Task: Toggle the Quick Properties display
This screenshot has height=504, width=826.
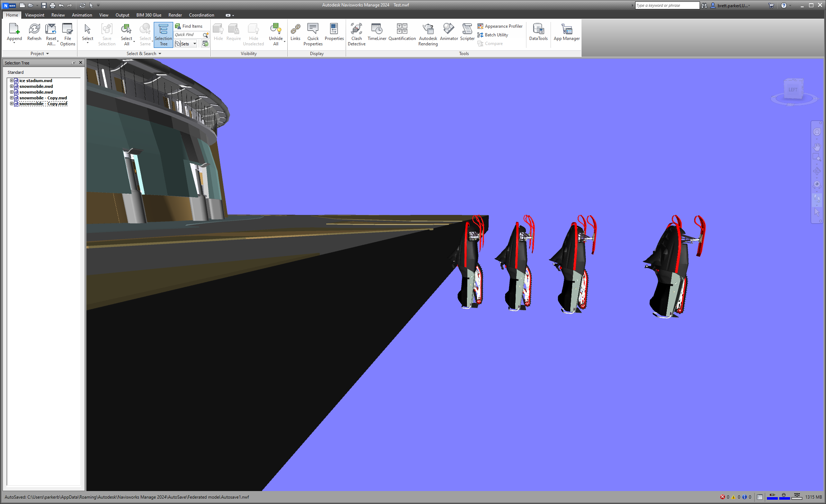Action: (x=313, y=34)
